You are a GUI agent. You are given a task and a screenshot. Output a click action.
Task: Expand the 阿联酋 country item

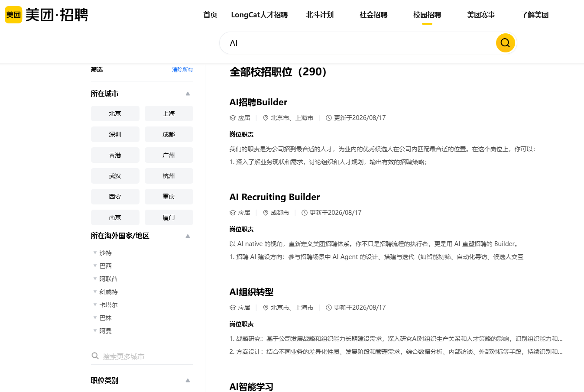pyautogui.click(x=95, y=279)
